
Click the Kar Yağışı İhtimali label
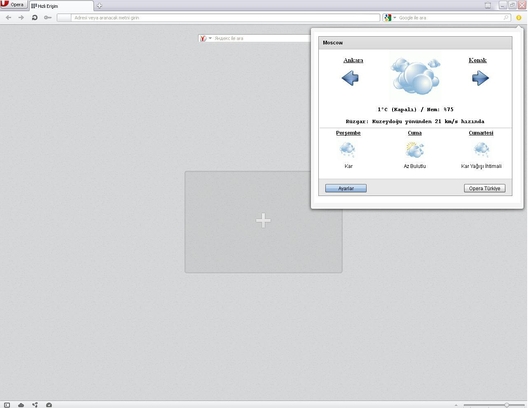[x=481, y=166]
